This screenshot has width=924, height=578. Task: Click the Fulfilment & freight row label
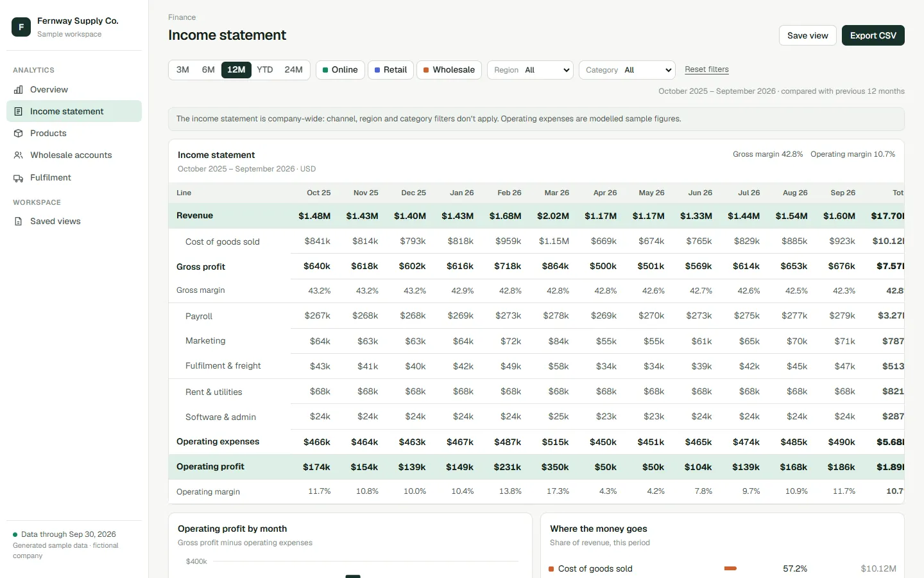coord(223,366)
